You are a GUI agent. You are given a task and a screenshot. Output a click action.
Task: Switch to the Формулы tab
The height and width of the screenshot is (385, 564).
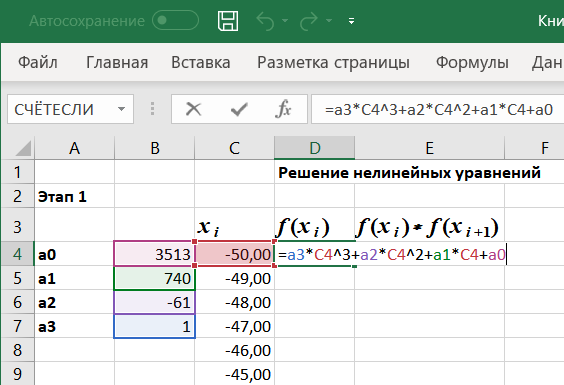pyautogui.click(x=472, y=62)
